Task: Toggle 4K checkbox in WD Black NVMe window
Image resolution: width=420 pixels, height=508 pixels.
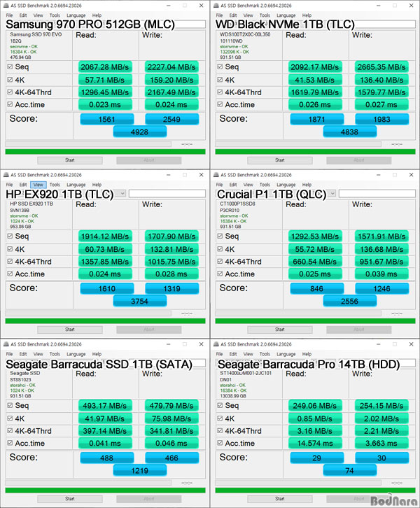Action: (x=220, y=80)
